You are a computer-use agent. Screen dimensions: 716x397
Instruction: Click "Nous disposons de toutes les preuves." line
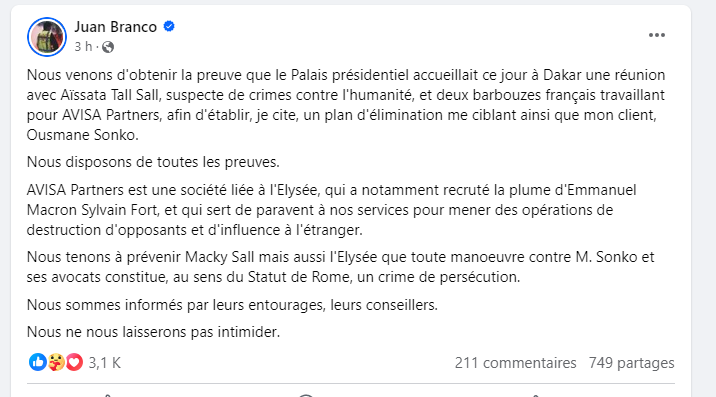tap(153, 162)
